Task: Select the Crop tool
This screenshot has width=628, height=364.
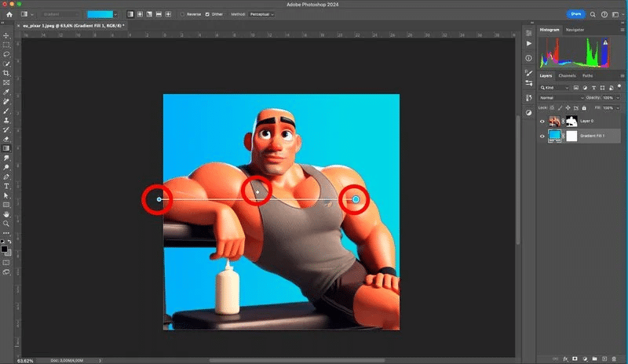Action: [6, 73]
